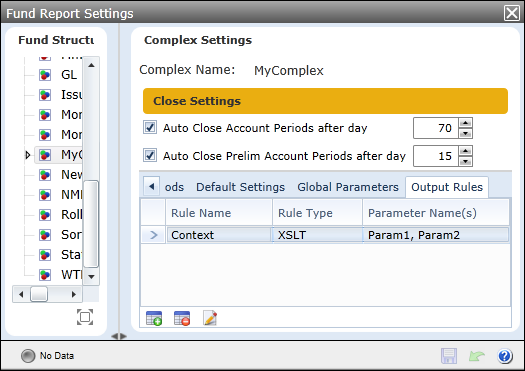
Task: Click the fit-to-view icon below the fund tree
Action: pos(85,317)
